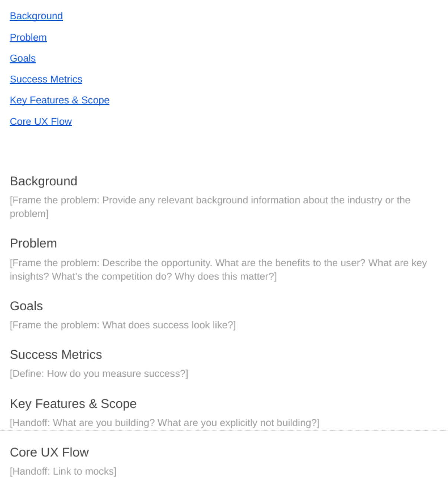Open the Core UX Flow blue link
Image resolution: width=448 pixels, height=494 pixels.
tap(40, 121)
